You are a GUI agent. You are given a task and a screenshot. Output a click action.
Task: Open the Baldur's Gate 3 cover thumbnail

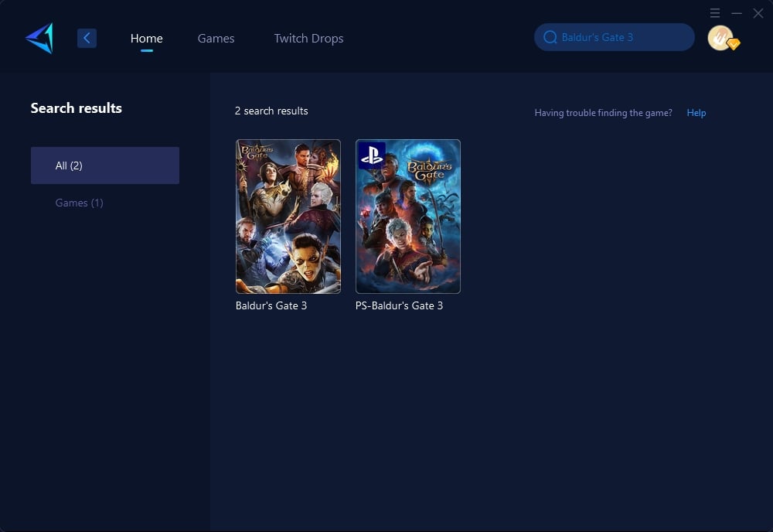point(288,216)
